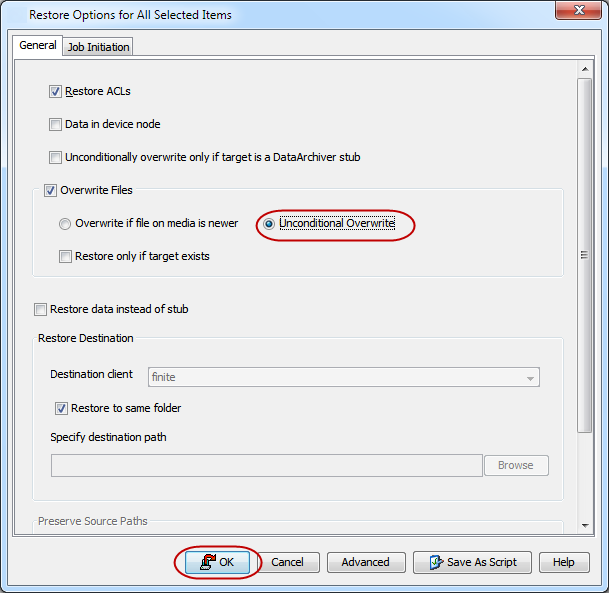Viewport: 609px width, 593px height.
Task: Enable Restore only if target exists
Action: (x=66, y=257)
